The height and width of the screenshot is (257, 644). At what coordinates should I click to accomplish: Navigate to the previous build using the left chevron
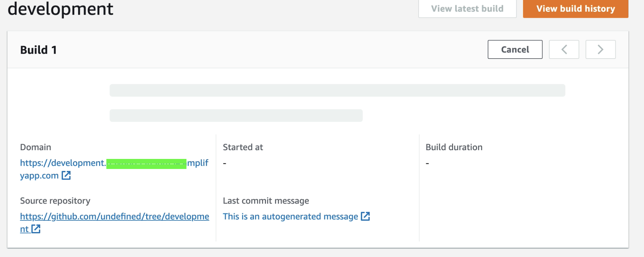tap(564, 49)
